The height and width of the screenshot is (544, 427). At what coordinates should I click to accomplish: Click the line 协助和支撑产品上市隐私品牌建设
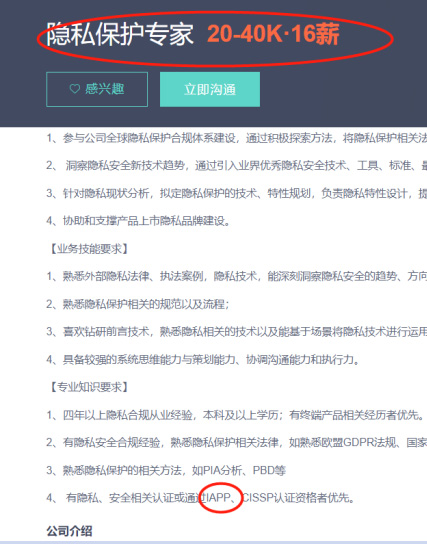[x=138, y=221]
